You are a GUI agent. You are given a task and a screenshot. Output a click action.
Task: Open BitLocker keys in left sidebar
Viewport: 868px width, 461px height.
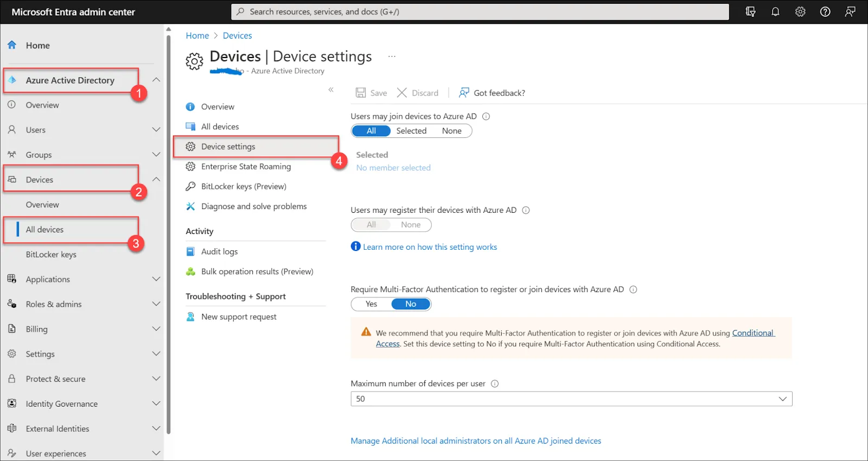point(51,255)
